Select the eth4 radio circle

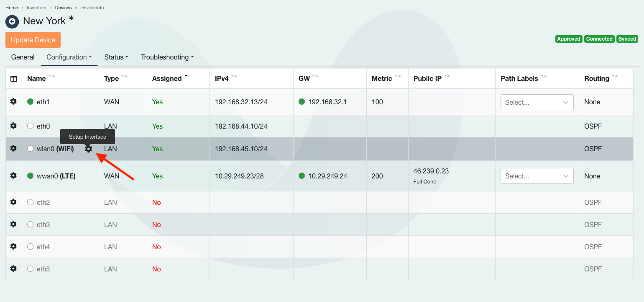click(30, 247)
